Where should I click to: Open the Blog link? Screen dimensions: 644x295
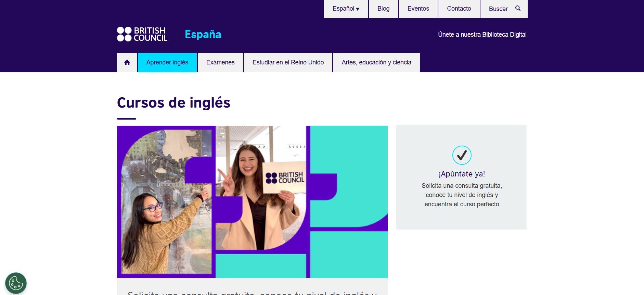[383, 9]
